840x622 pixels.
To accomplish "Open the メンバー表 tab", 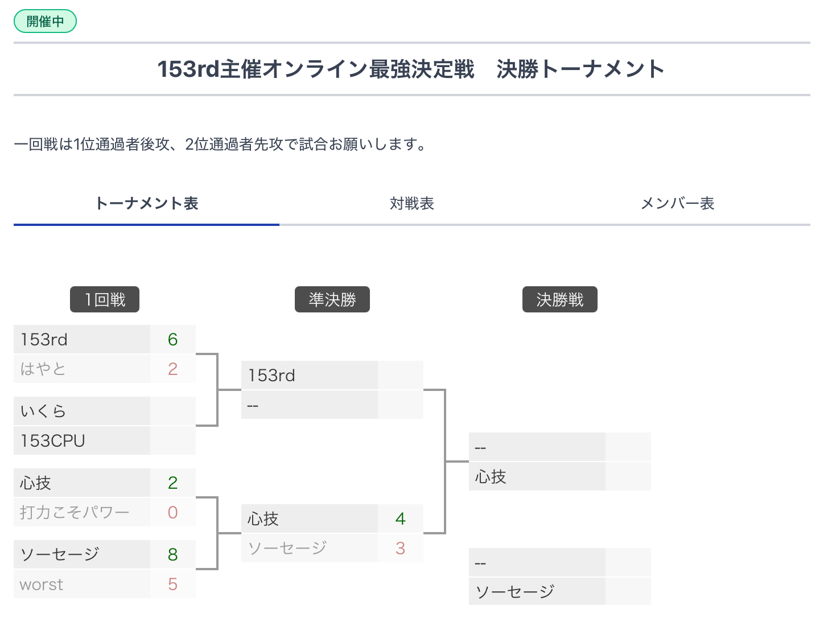I will pyautogui.click(x=677, y=203).
